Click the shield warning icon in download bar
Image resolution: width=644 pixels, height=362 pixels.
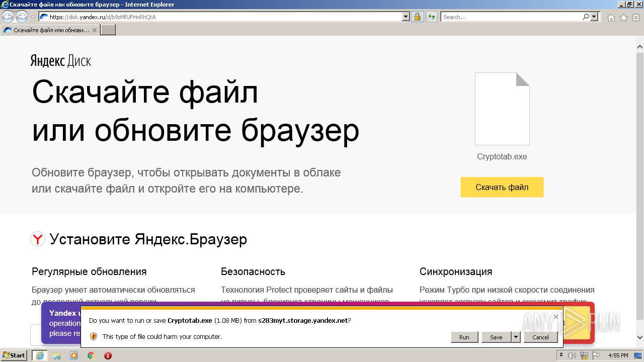click(93, 336)
